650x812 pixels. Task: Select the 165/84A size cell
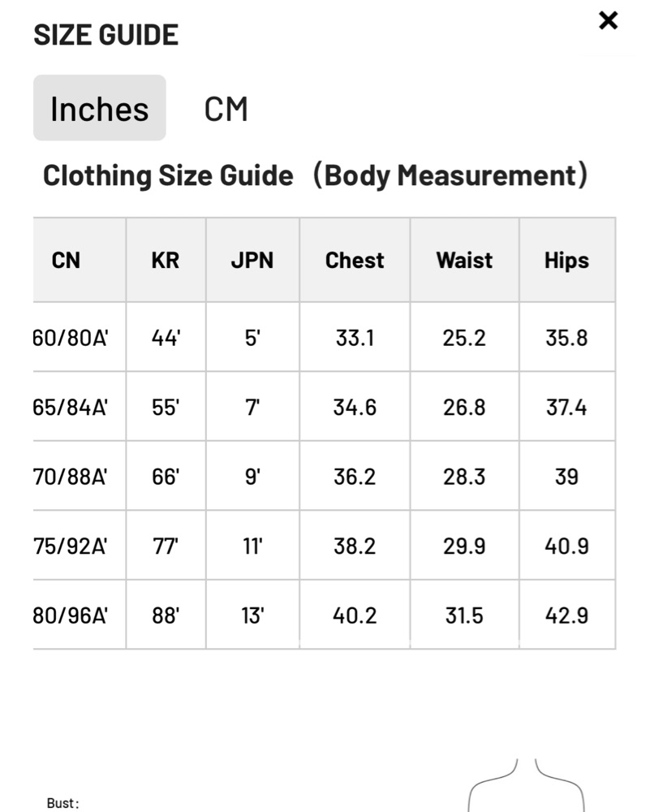point(80,407)
